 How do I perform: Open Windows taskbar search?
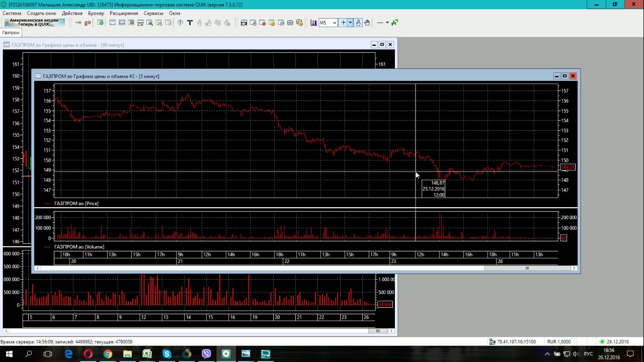(x=29, y=354)
